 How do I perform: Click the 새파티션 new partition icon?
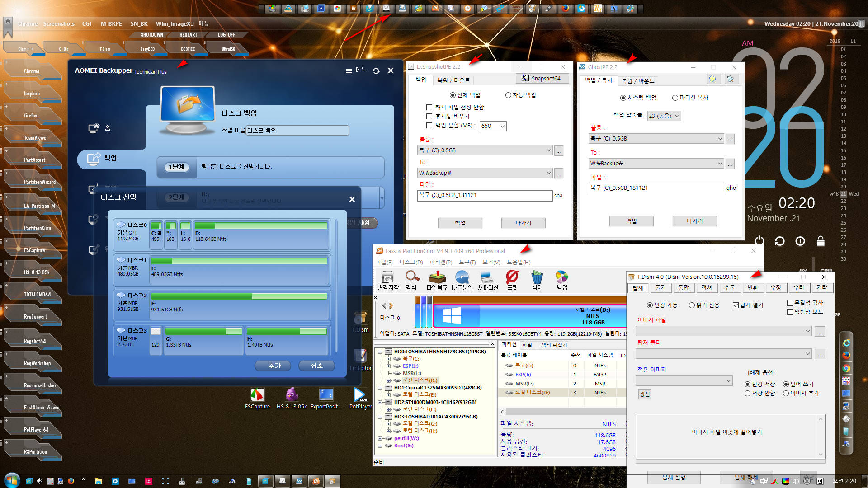(487, 280)
